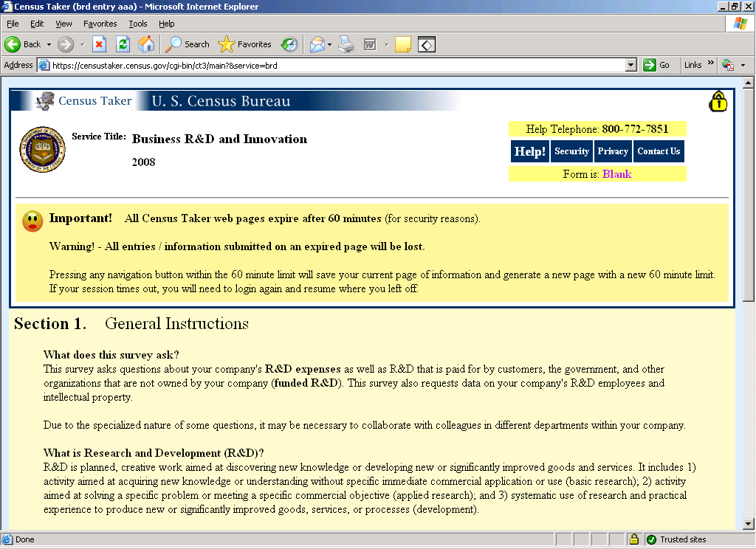
Task: Open the Favorites menu
Action: pyautogui.click(x=100, y=24)
